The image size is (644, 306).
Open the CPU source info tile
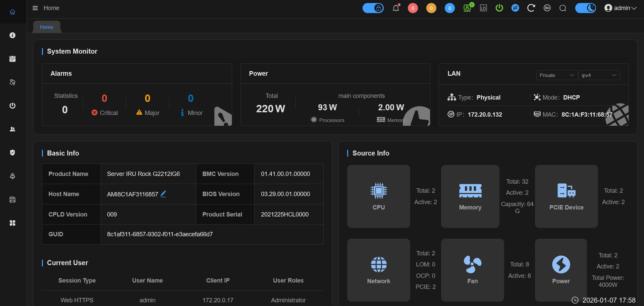(378, 196)
